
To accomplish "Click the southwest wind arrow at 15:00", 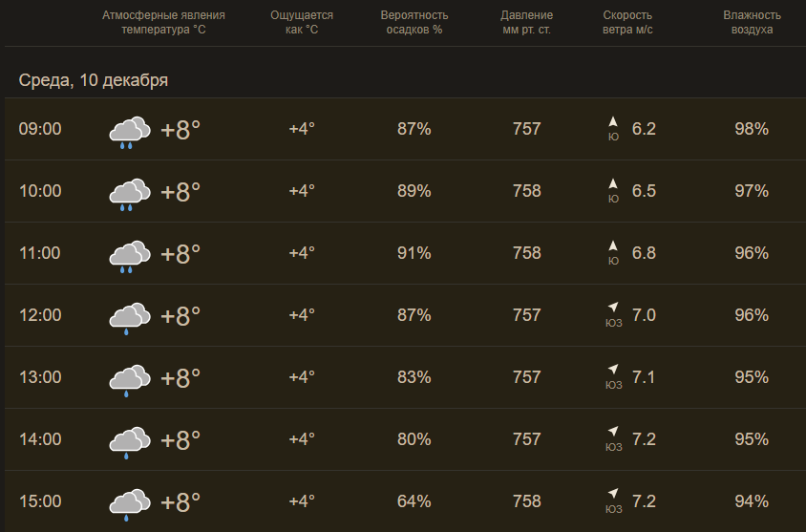I will tap(613, 494).
